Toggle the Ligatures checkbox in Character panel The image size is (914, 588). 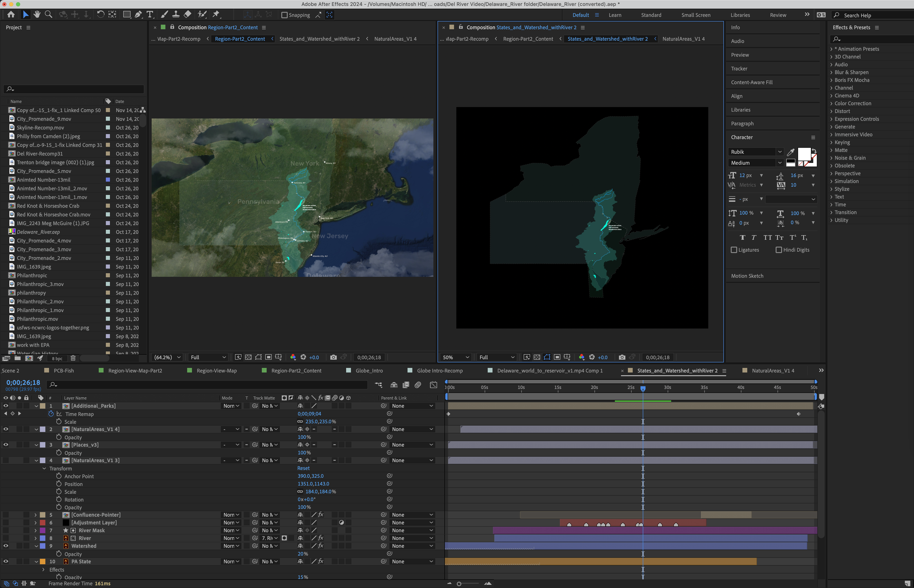734,250
